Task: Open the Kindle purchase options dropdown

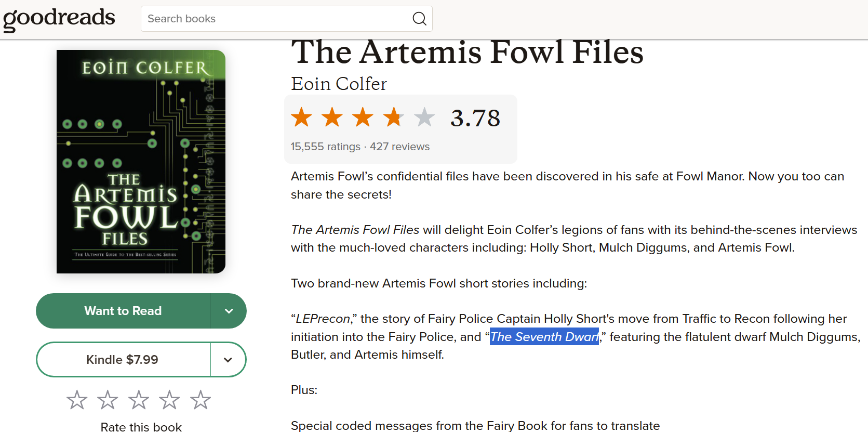Action: (228, 360)
